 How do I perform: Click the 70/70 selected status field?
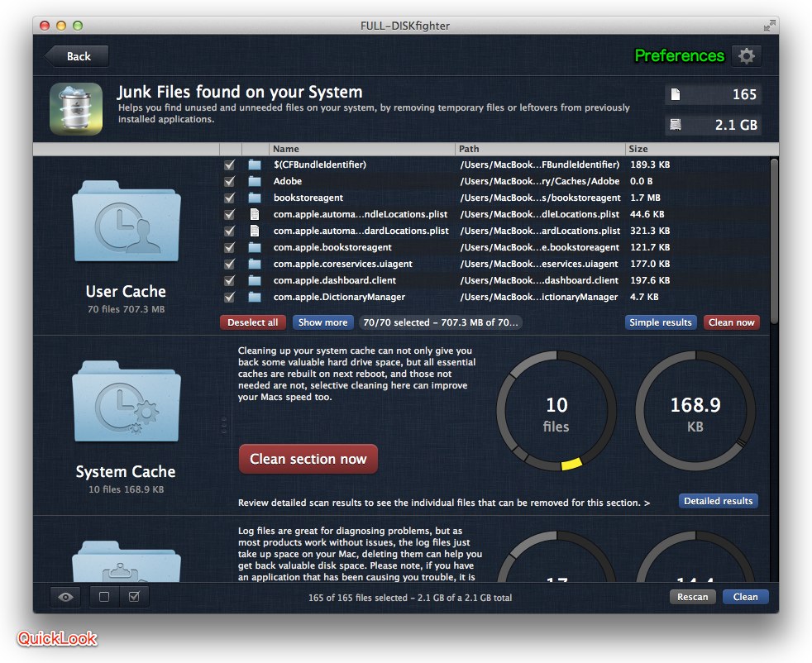pos(441,322)
